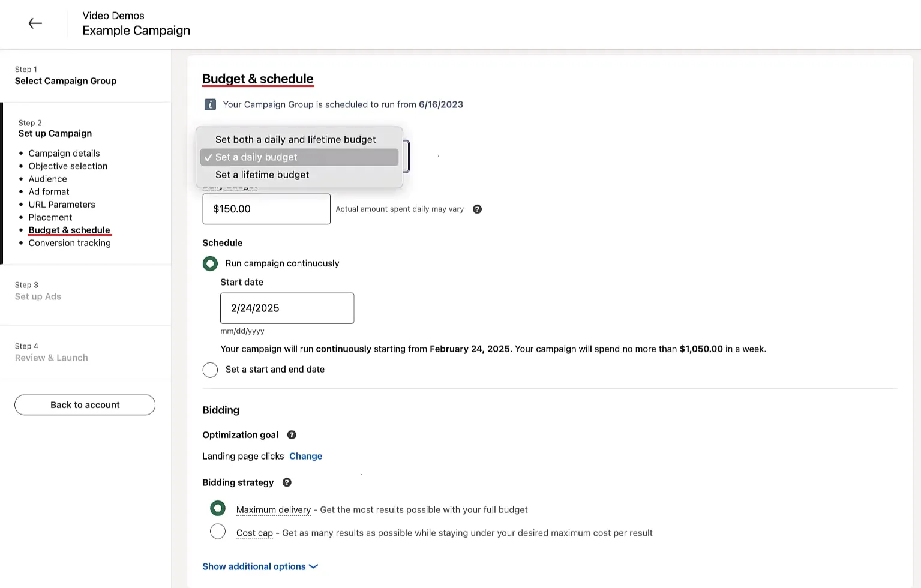The height and width of the screenshot is (588, 921).
Task: Click the daily budget amount field
Action: tap(266, 209)
